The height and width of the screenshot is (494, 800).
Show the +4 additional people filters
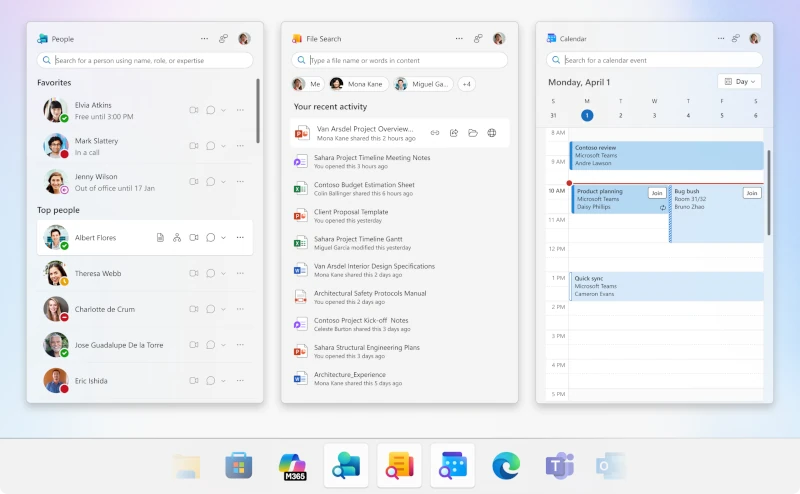[467, 85]
